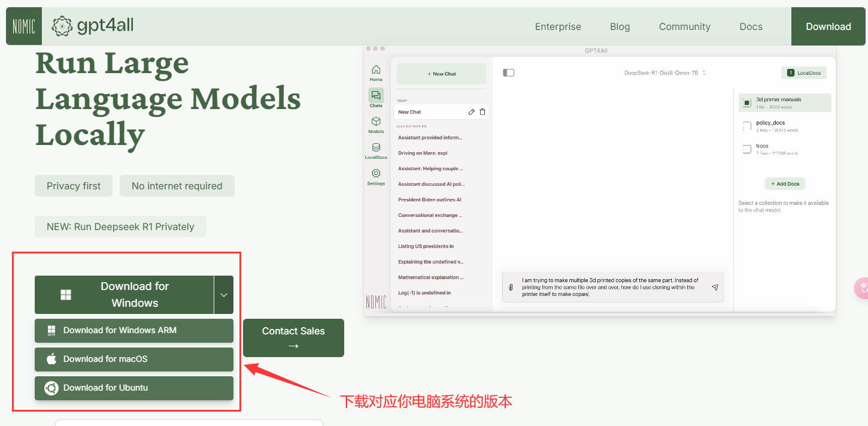Expand the download options chevron
868x426 pixels.
[224, 295]
